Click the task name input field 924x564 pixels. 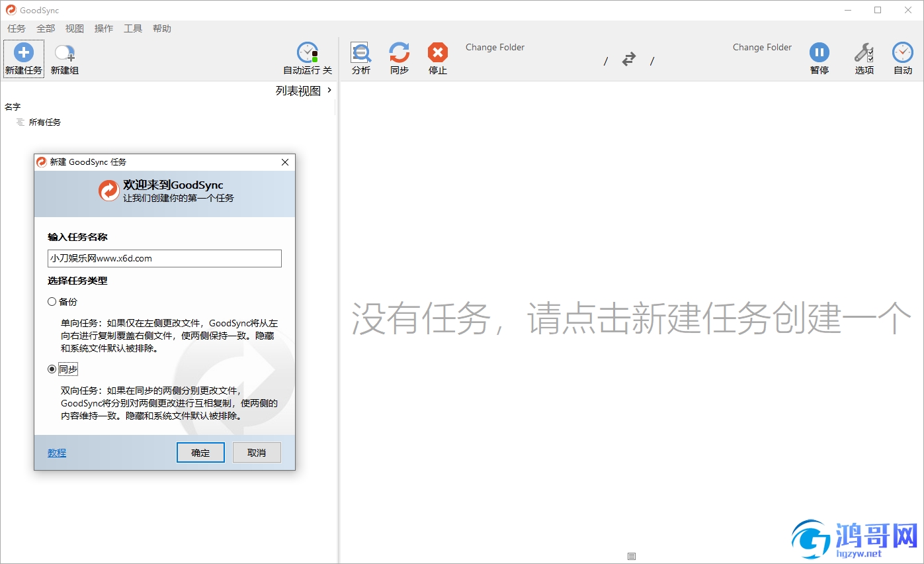coord(165,258)
